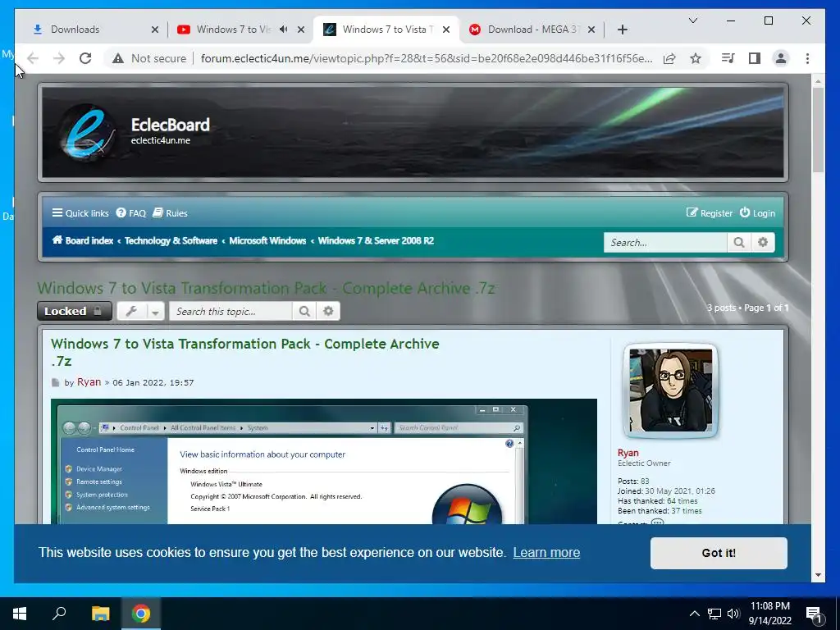The width and height of the screenshot is (840, 630).
Task: Click Ryan's avatar picture
Action: point(671,390)
